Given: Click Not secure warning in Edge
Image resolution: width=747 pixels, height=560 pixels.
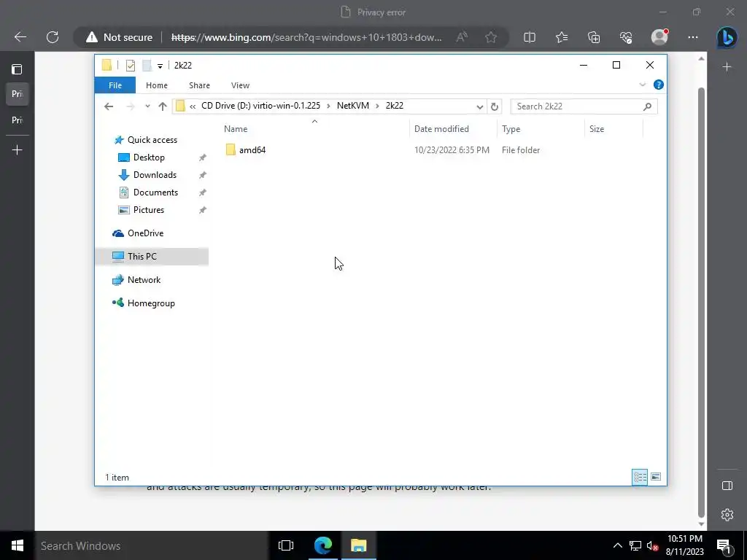Looking at the screenshot, I should [x=119, y=37].
